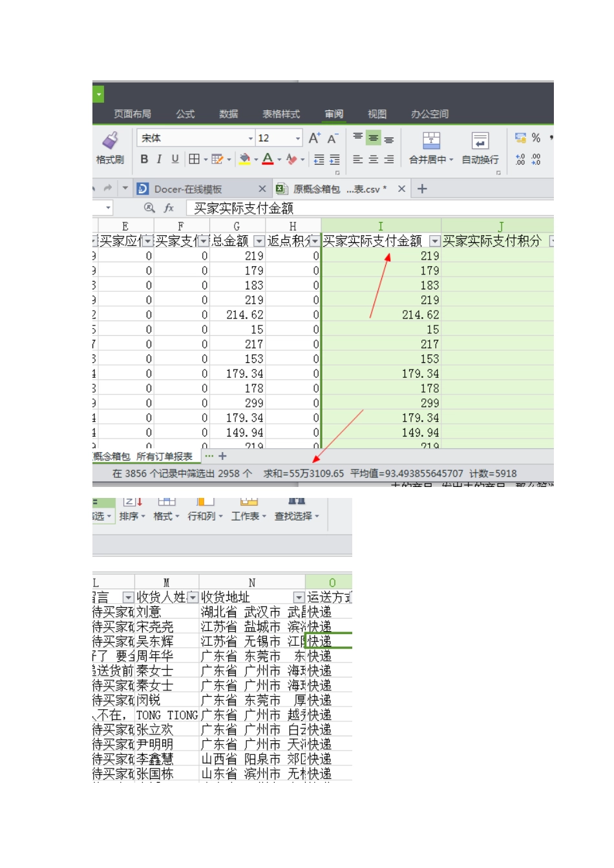Apply percent style format

click(536, 138)
